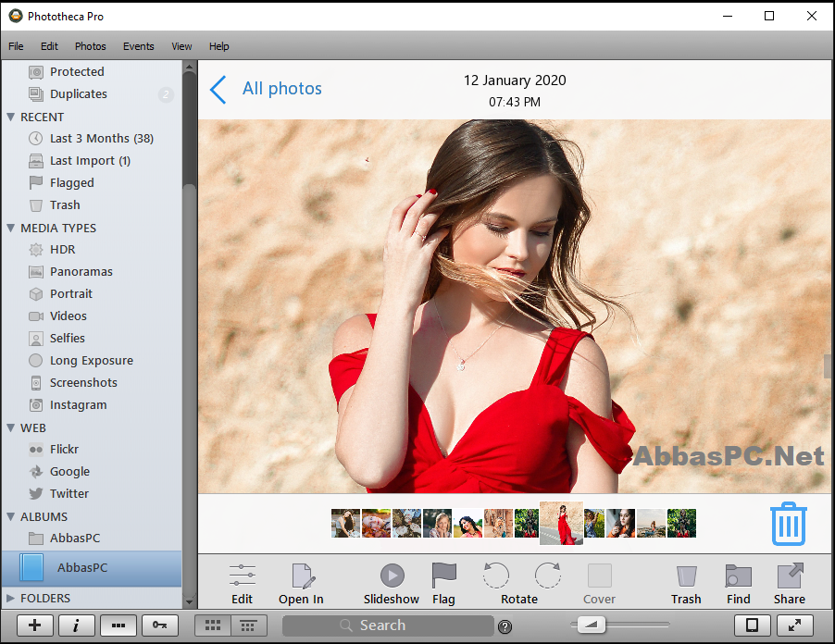Open the Help menu

pyautogui.click(x=218, y=46)
